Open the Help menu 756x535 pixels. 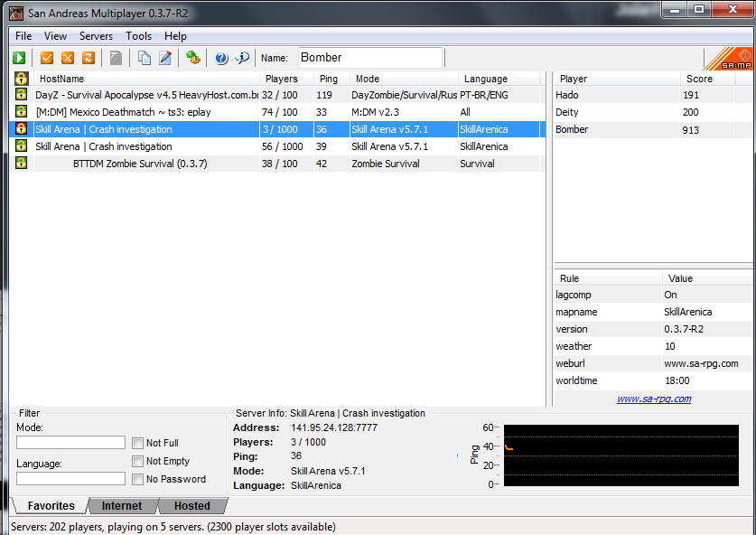coord(175,36)
